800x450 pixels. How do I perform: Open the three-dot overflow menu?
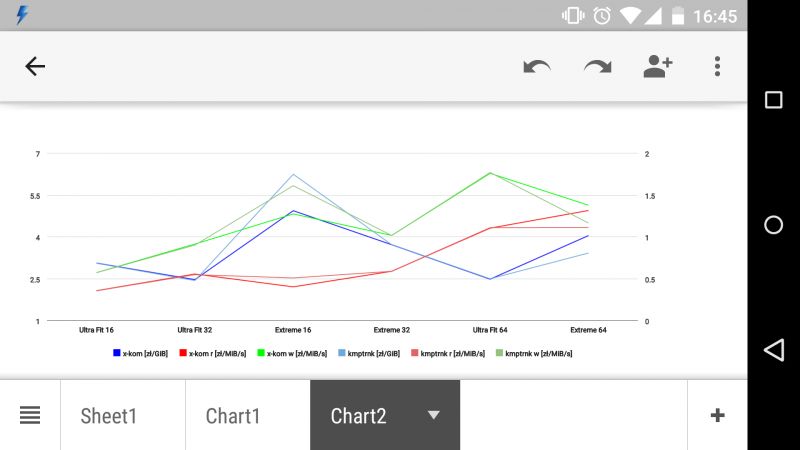click(717, 66)
